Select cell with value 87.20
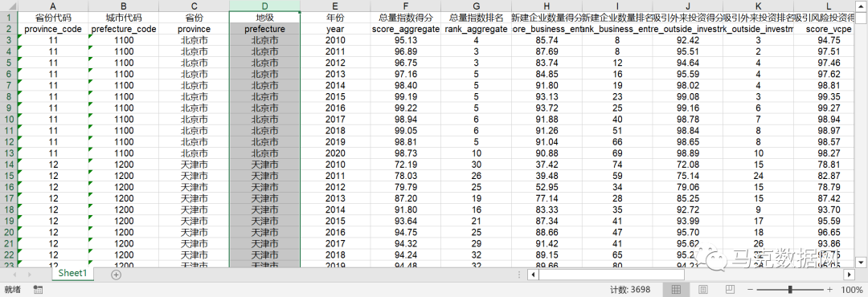Viewport: 868px width, 297px height. pos(406,198)
